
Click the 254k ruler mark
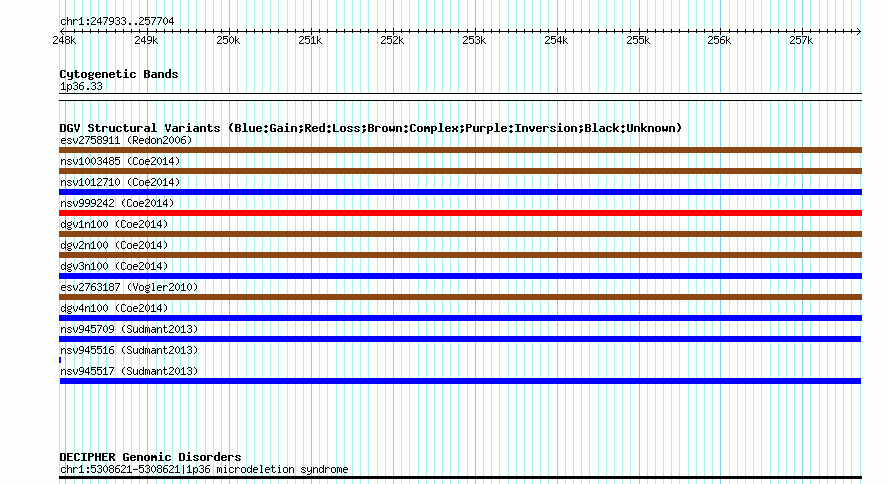(556, 41)
